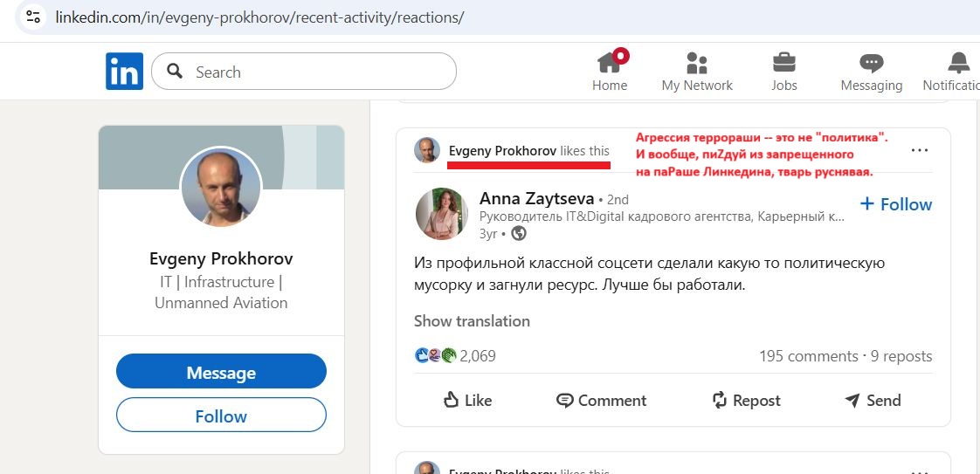Click Evgeny Prokhorov's large profile photo
This screenshot has height=474, width=980.
pyautogui.click(x=221, y=188)
